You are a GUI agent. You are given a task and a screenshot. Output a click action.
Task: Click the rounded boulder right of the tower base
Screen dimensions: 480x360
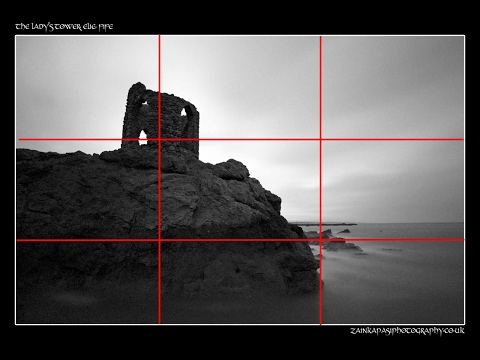pos(232,170)
